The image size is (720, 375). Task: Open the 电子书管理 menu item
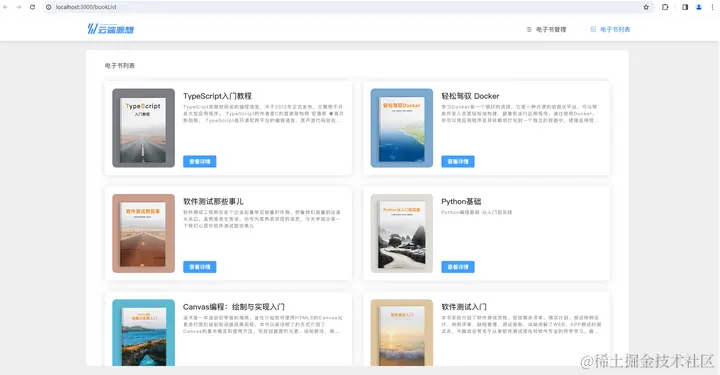click(x=546, y=29)
